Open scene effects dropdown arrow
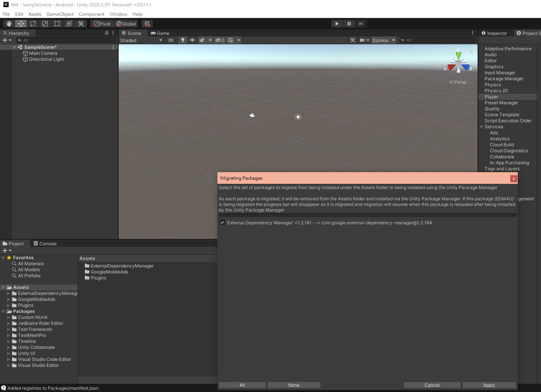This screenshot has width=541, height=392. pyautogui.click(x=210, y=40)
